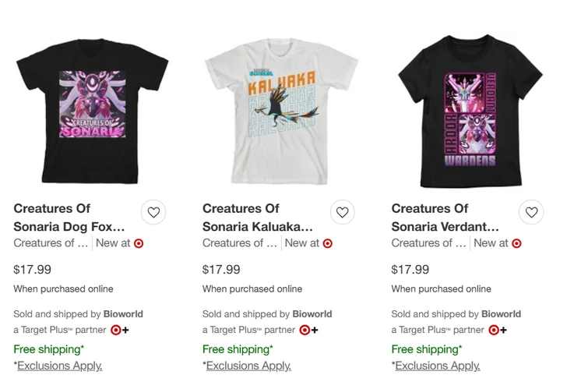588x382 pixels.
Task: Open the black Verdant Wardens t-shirt image
Action: 470,109
